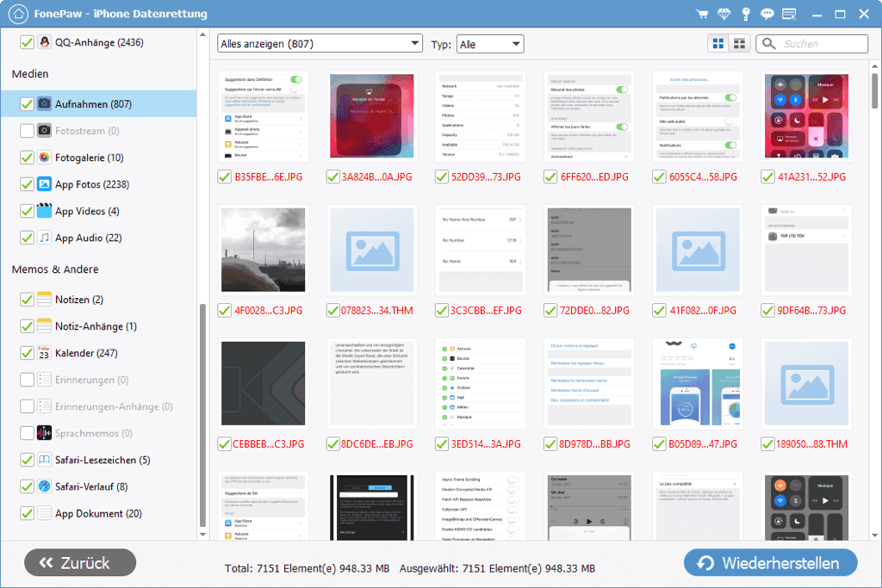
Task: Click the Fotogalerie flower icon
Action: pos(45,158)
